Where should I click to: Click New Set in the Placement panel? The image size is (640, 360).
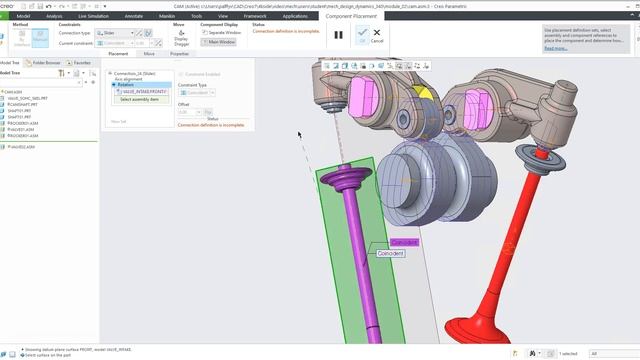point(118,122)
